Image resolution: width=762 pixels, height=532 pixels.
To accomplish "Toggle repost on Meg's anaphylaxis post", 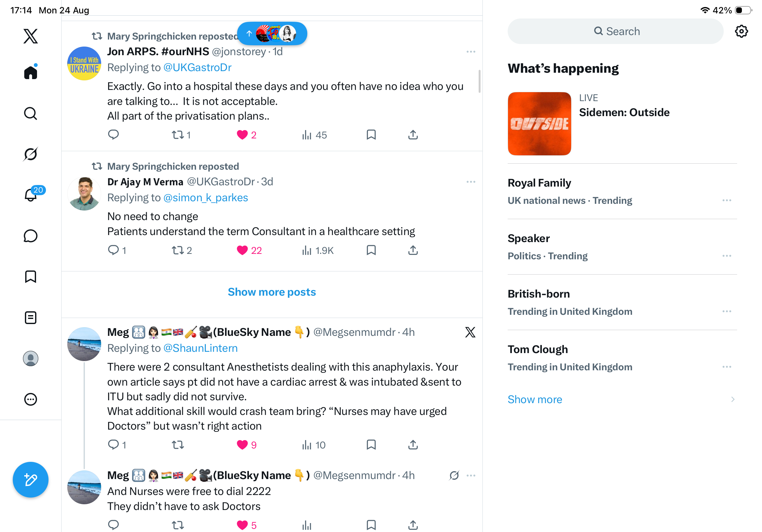I will point(178,445).
